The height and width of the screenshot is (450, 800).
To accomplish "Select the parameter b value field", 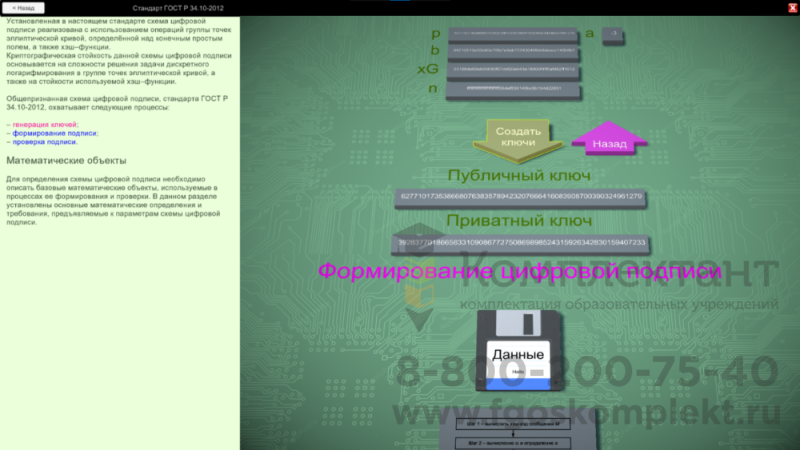I will pyautogui.click(x=514, y=52).
